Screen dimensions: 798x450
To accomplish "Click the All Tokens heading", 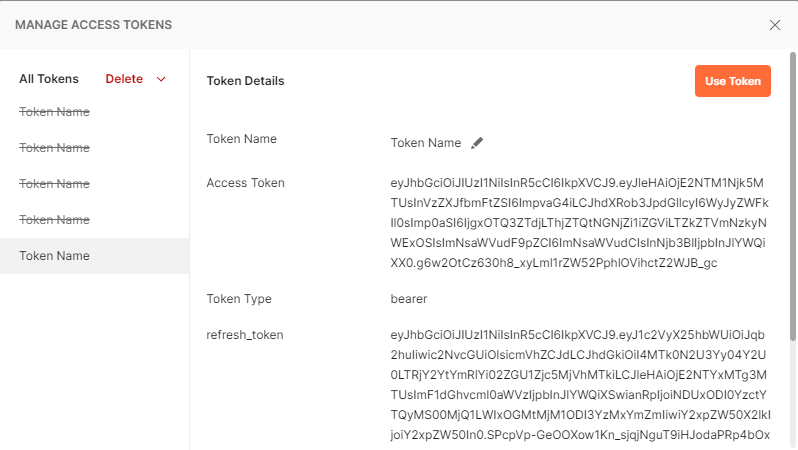I will click(x=49, y=79).
